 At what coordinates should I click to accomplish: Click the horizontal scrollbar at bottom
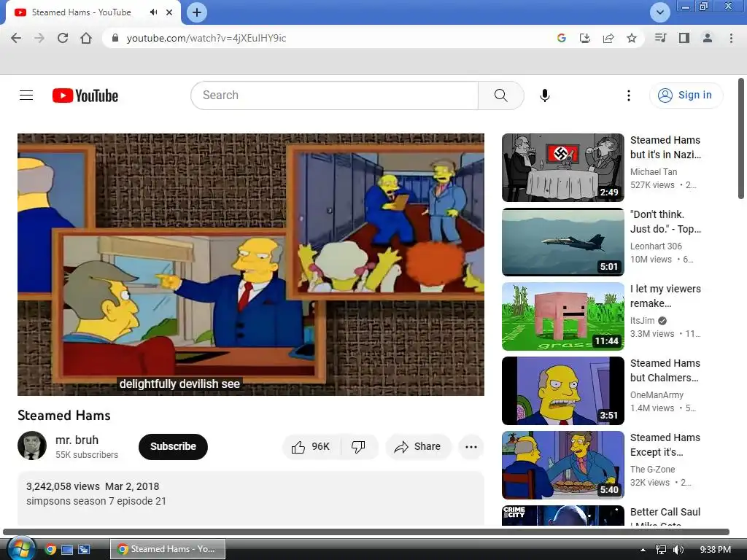pyautogui.click(x=366, y=532)
